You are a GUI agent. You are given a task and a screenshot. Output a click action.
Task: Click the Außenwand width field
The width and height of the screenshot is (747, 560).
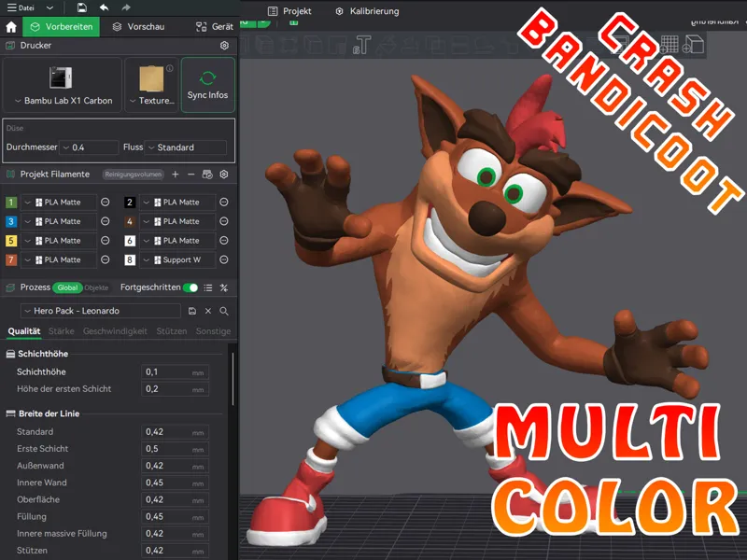pyautogui.click(x=175, y=466)
